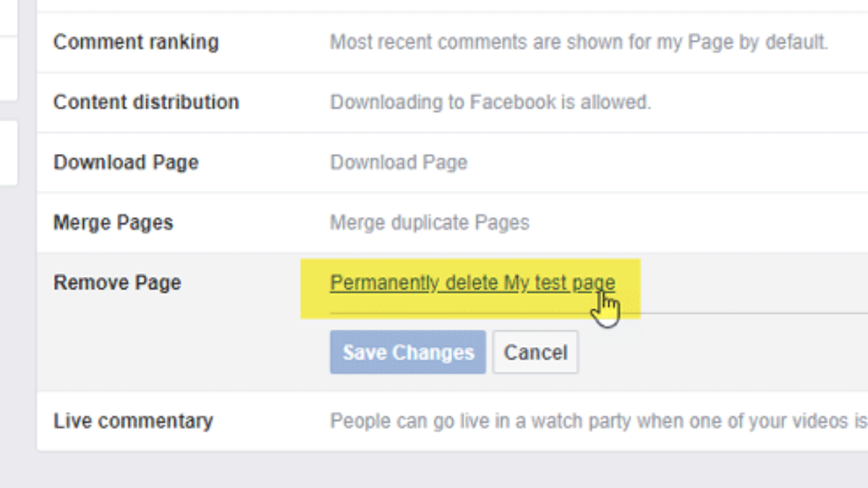
Task: Click 'Downloading to Facebook is allowed' text
Action: coord(490,102)
